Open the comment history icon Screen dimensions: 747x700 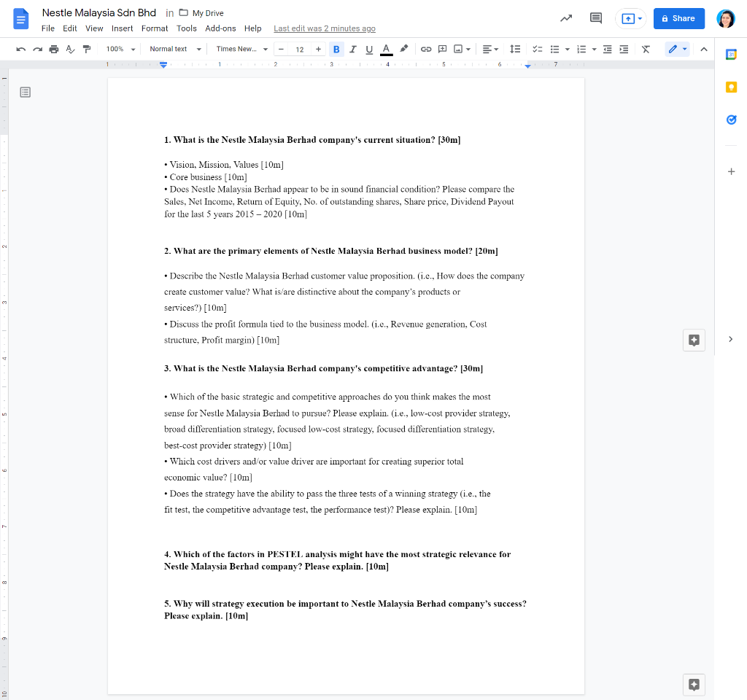595,18
